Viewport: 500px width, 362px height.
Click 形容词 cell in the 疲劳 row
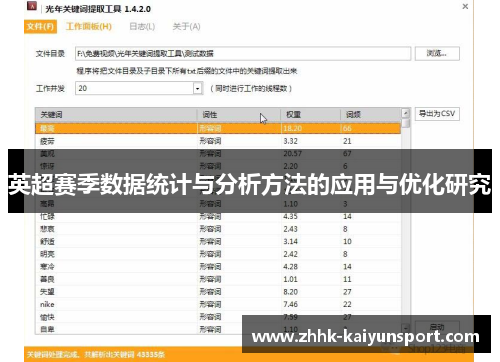(210, 141)
